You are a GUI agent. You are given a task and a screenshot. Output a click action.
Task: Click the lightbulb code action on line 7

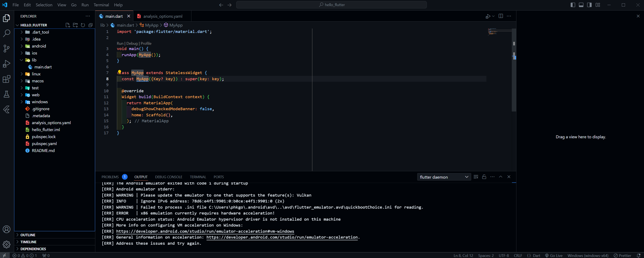[120, 72]
